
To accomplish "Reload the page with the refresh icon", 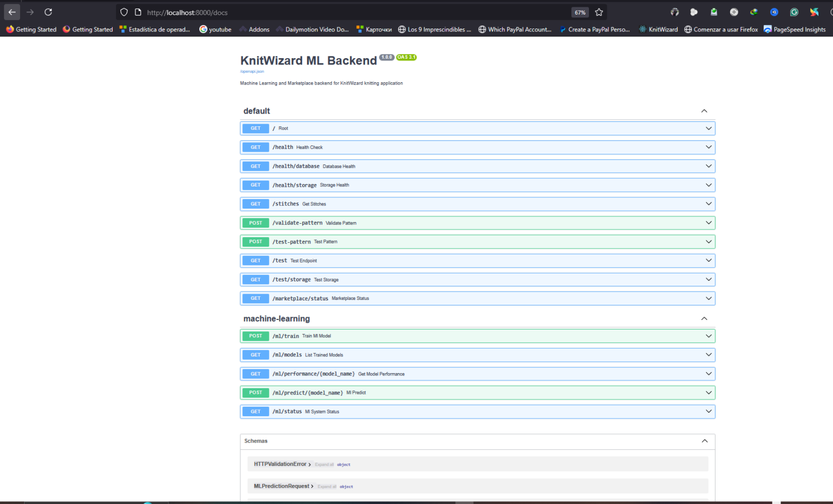I will (48, 12).
